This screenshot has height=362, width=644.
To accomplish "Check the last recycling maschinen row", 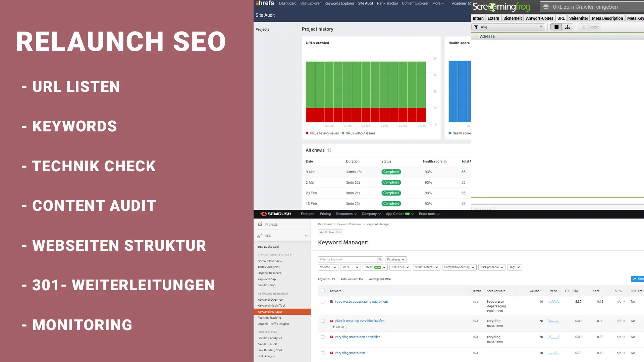I will pos(323,353).
